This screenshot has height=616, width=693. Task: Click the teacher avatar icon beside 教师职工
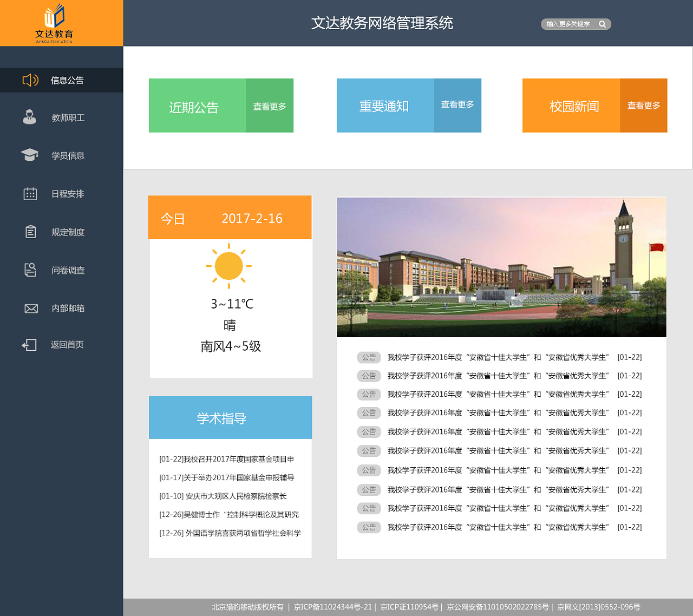pyautogui.click(x=30, y=117)
